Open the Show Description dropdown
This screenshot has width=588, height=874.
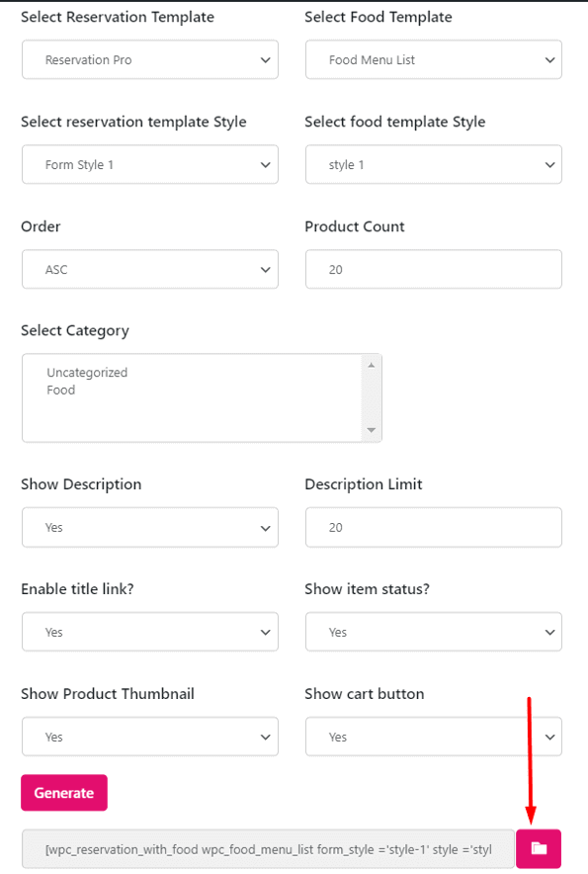[150, 527]
